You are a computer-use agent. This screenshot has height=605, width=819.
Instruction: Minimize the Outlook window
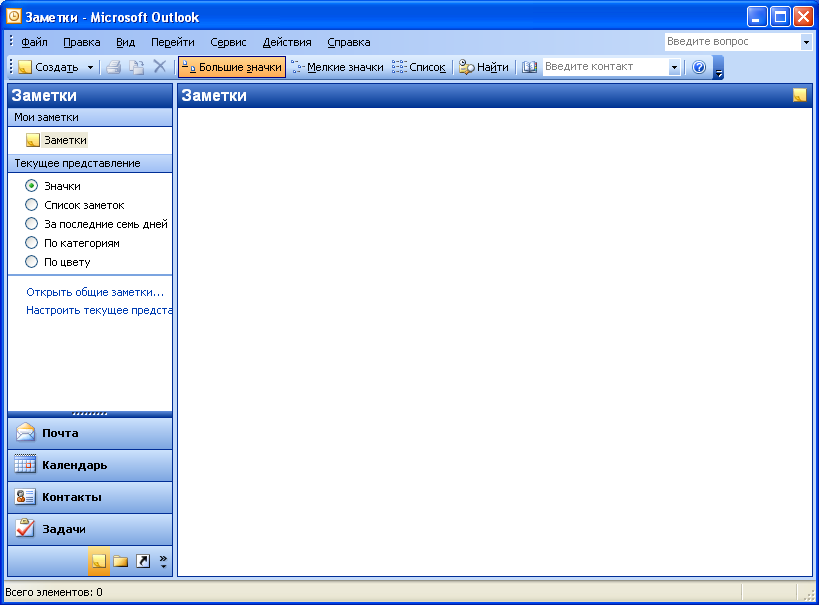click(756, 17)
